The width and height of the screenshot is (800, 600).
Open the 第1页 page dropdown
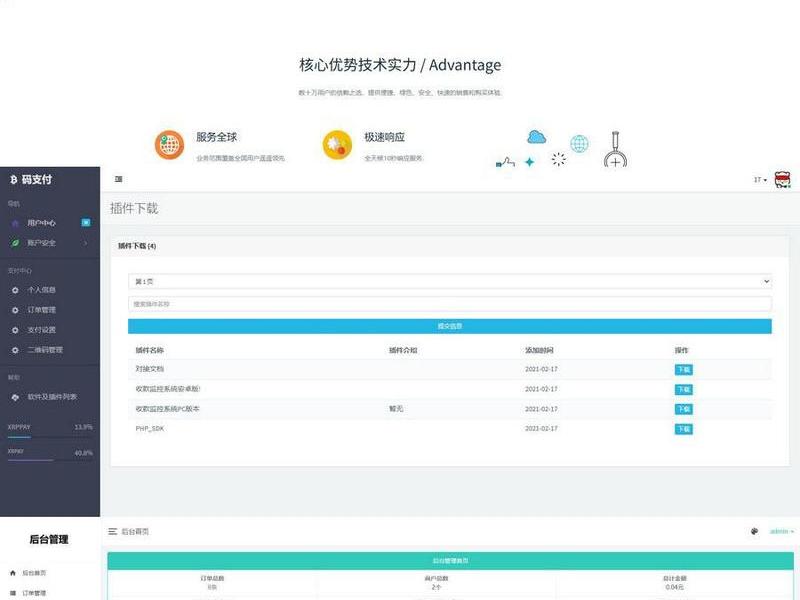click(449, 282)
